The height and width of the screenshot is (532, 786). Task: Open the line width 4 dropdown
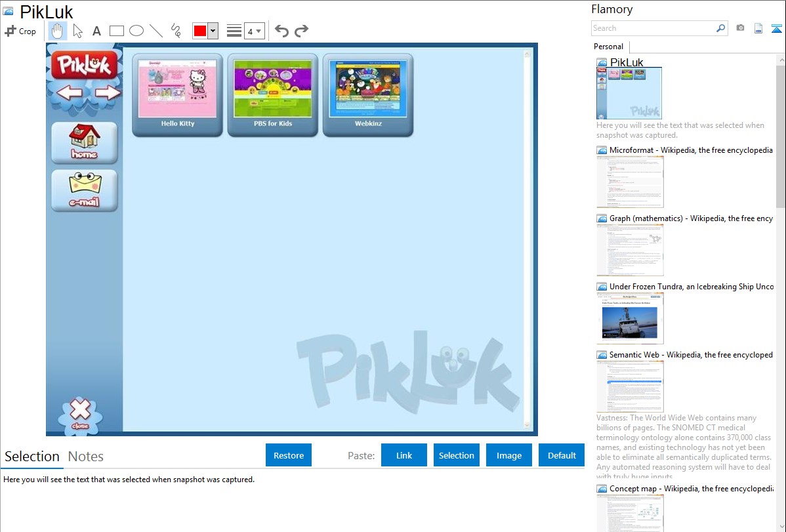tap(255, 31)
